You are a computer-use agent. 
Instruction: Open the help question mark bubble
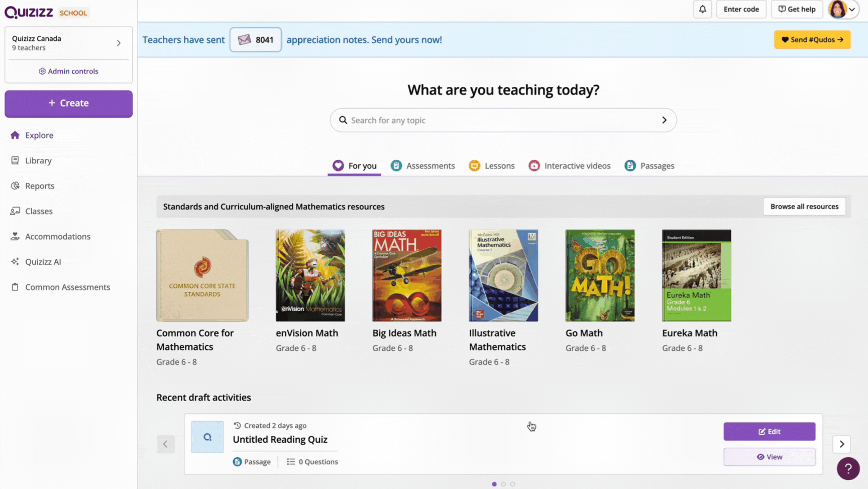coord(848,469)
